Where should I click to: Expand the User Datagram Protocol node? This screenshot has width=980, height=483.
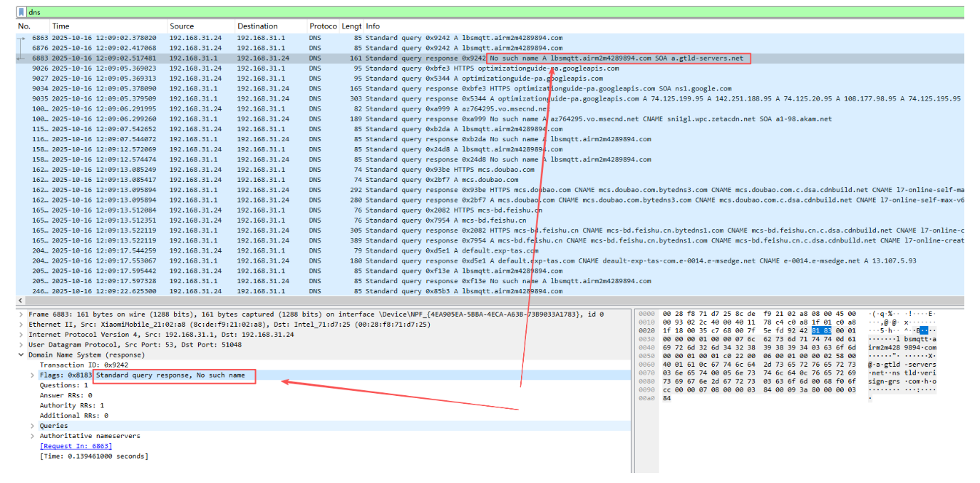21,345
